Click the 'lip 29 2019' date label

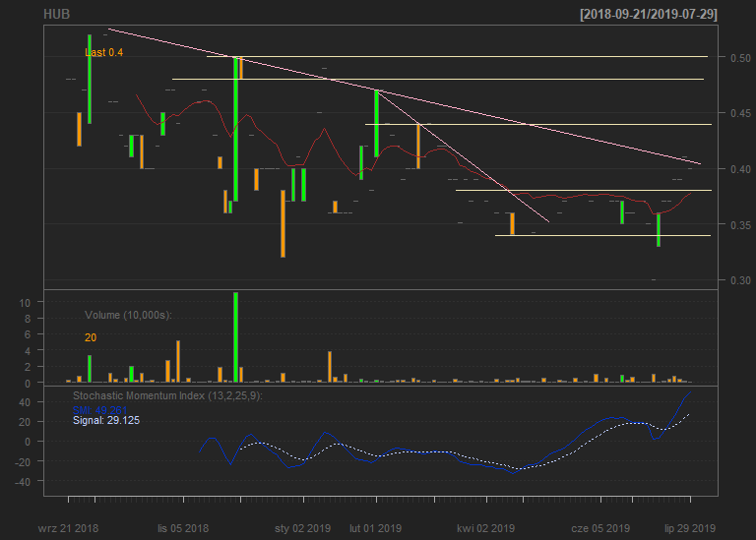tap(690, 528)
